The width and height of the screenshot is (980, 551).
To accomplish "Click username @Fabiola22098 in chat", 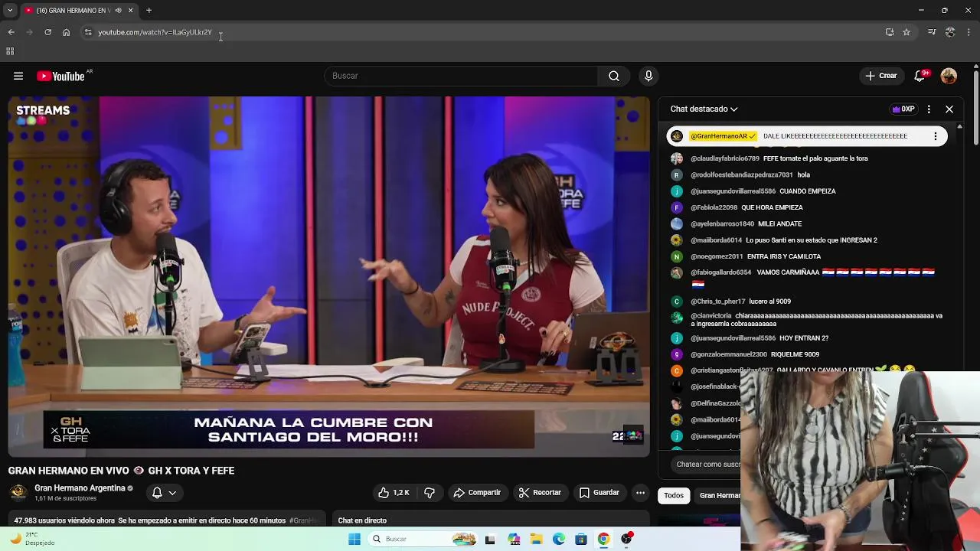I will (x=714, y=207).
